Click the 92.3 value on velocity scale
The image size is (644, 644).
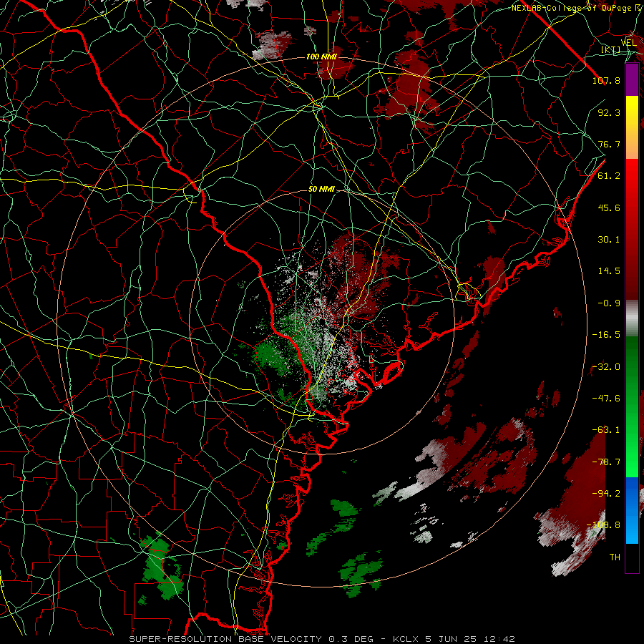click(x=609, y=112)
